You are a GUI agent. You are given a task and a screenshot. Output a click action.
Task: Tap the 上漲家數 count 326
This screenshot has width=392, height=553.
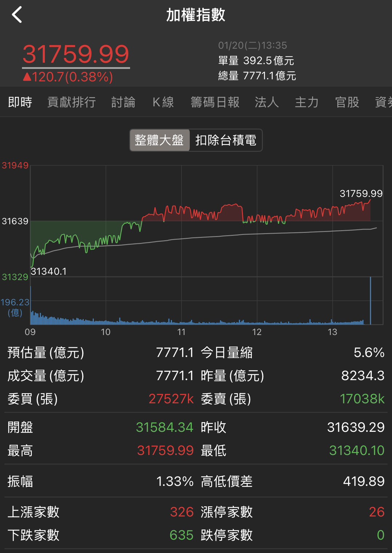pos(182,512)
